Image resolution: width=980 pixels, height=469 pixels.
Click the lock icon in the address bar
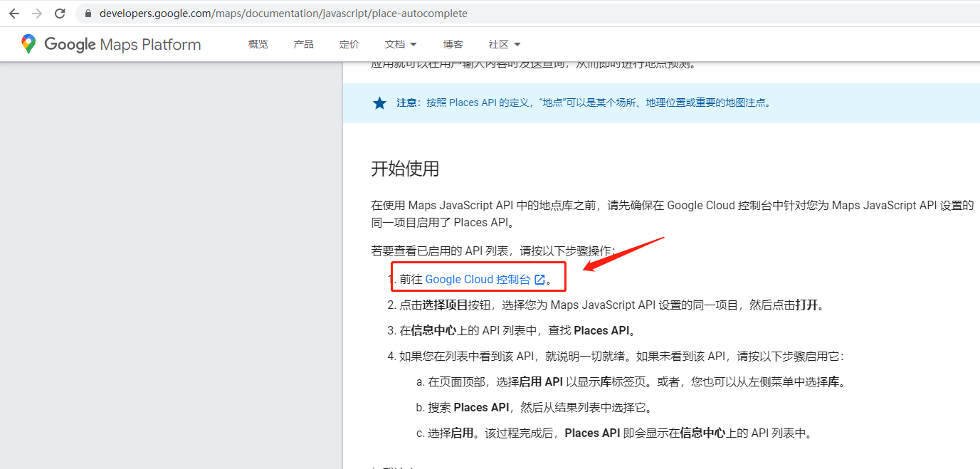pos(88,14)
